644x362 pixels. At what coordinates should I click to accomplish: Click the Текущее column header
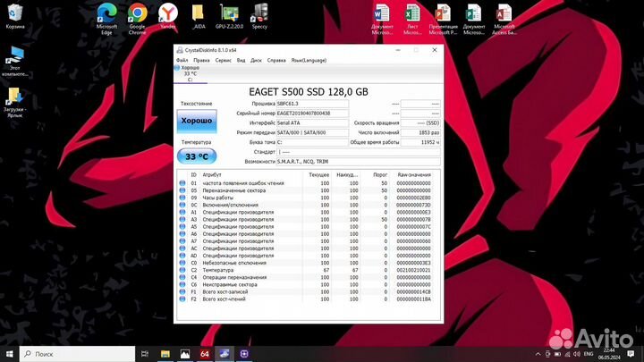tap(318, 175)
